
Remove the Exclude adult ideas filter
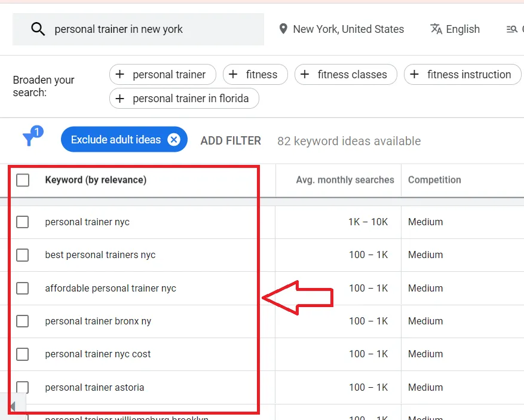(x=174, y=140)
